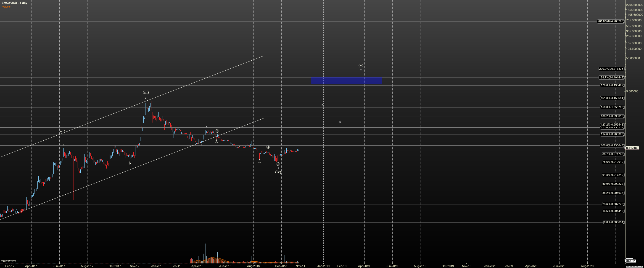The image size is (644, 268).
Task: Click the 150.0%(1.850705) Fibonacci level label
Action: coord(612,107)
